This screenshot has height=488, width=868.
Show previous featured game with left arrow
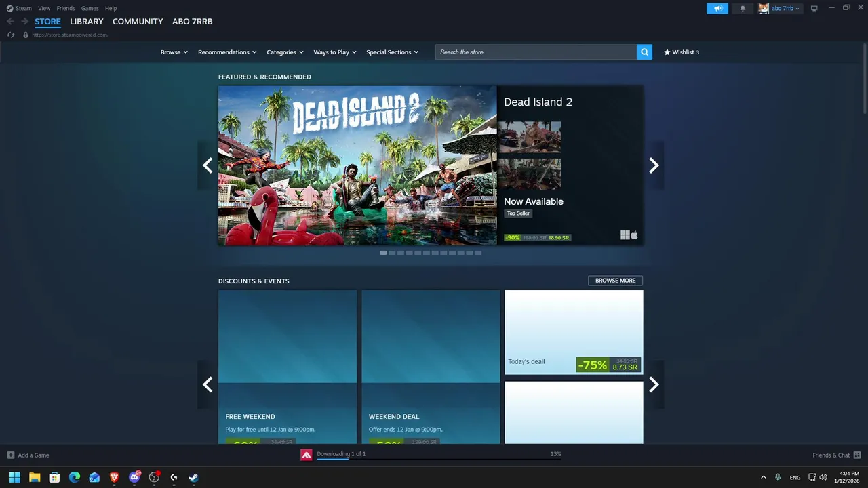[208, 165]
